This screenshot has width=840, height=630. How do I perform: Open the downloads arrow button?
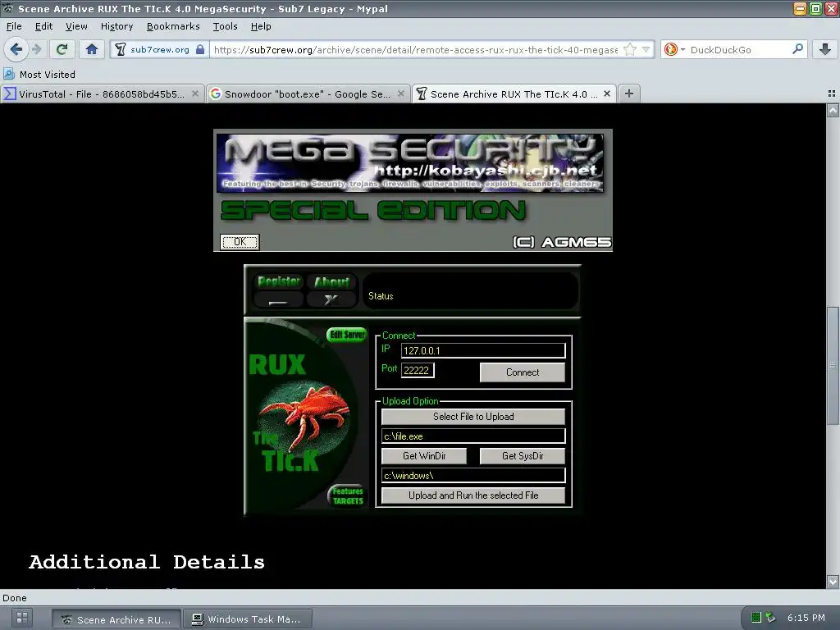point(825,50)
